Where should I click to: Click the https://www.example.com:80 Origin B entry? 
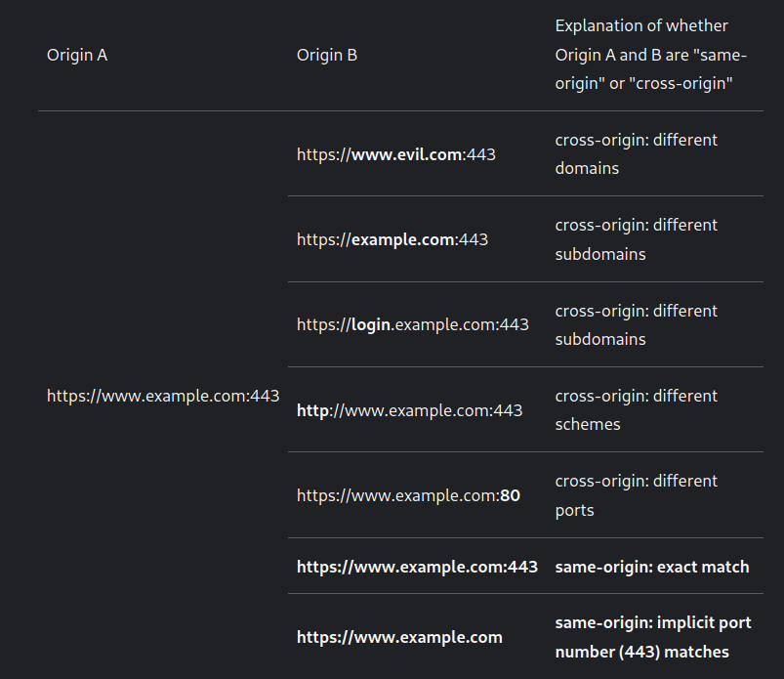click(408, 495)
